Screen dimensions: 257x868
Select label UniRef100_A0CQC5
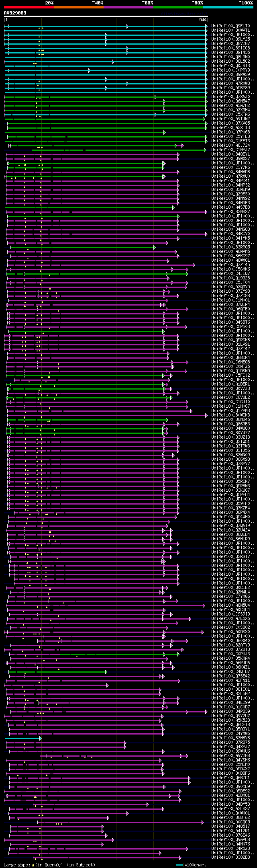[230, 822]
